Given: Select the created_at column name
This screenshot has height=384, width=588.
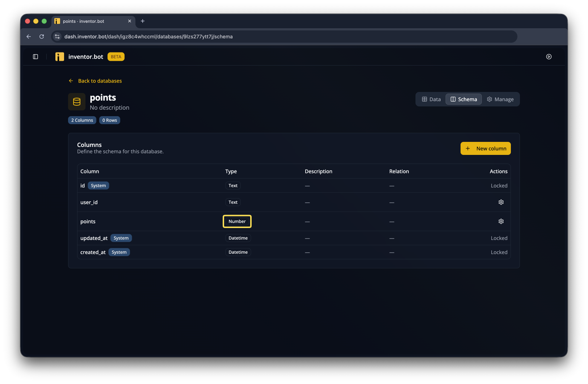Looking at the screenshot, I should tap(93, 252).
